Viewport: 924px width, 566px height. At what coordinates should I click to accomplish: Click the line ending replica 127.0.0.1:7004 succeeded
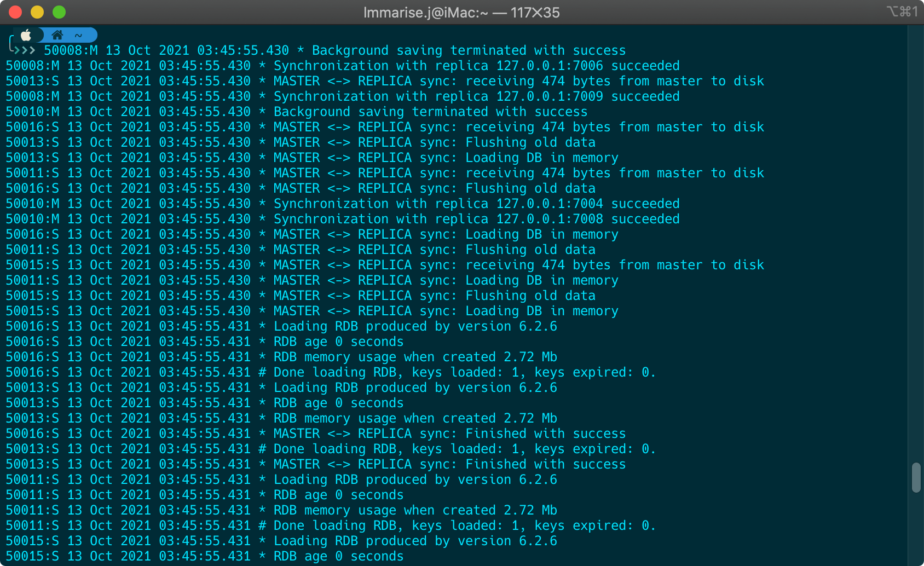(x=343, y=204)
